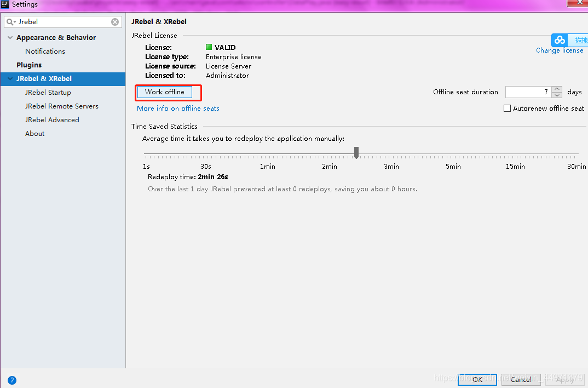588x388 pixels.
Task: Click the 'Enterprise license' type value
Action: pyautogui.click(x=234, y=57)
